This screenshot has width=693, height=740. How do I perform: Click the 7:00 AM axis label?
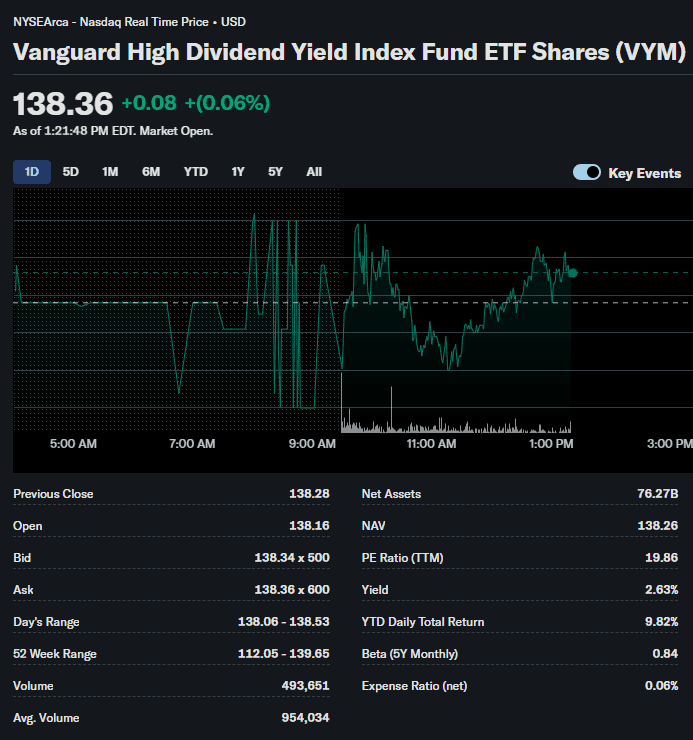[192, 444]
